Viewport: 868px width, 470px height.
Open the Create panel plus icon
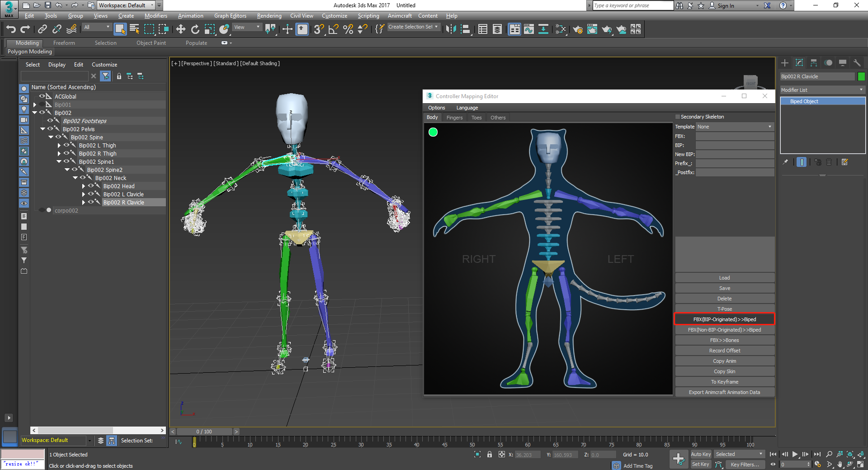click(x=785, y=63)
